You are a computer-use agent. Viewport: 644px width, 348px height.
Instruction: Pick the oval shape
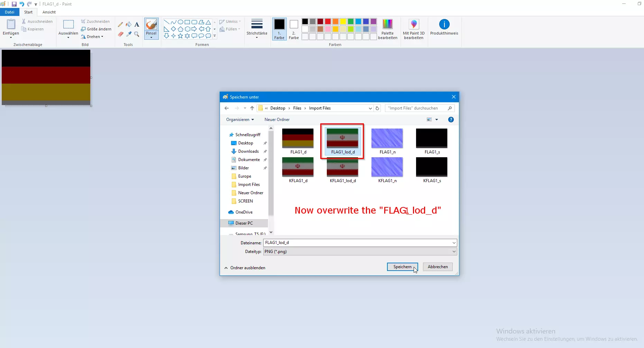(180, 22)
